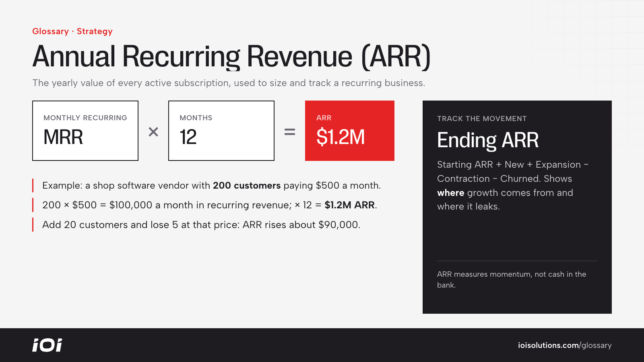Click the MONTHS 12 box
Viewport: 644px width, 362px height.
pyautogui.click(x=221, y=131)
